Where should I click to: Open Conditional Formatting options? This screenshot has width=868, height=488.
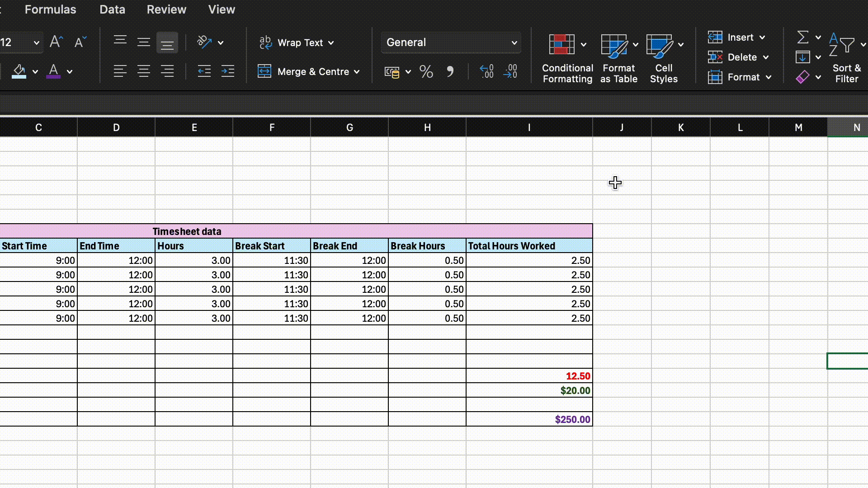[x=567, y=58]
